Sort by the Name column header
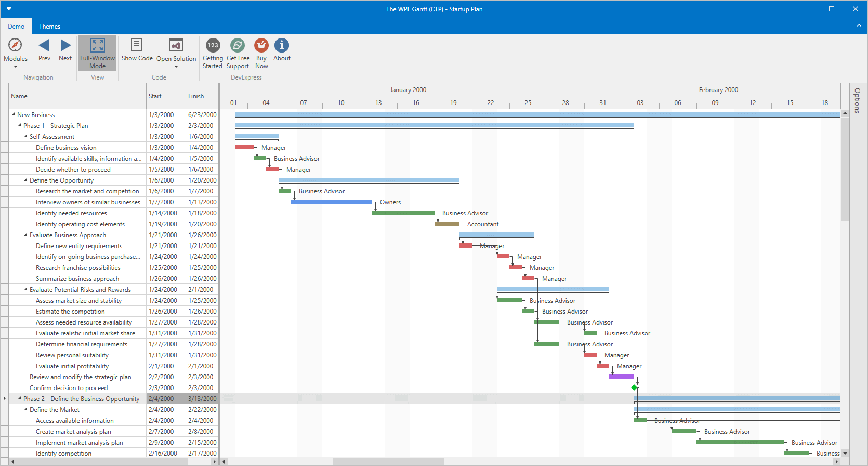This screenshot has height=466, width=868. tap(77, 96)
